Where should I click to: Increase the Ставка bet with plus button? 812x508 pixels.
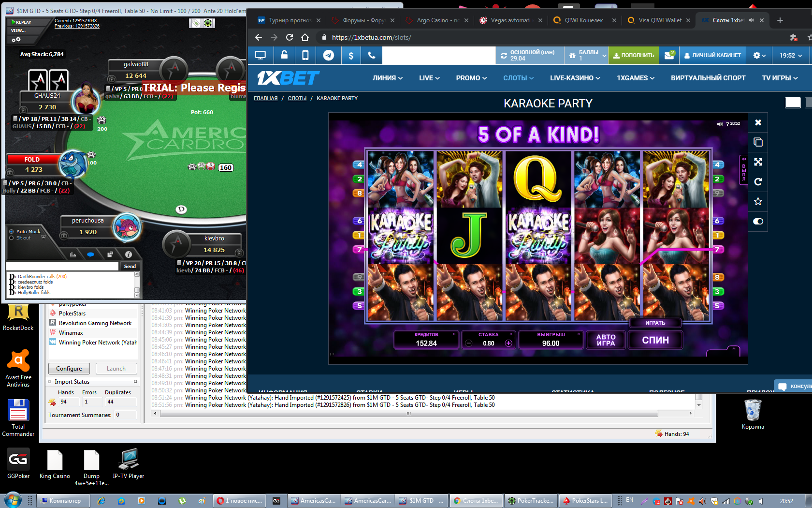click(508, 344)
